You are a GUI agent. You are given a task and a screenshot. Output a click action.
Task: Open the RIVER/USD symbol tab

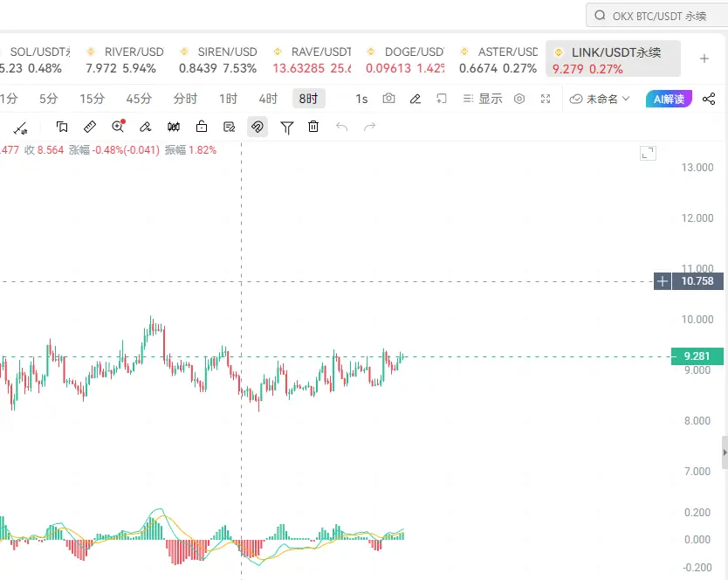(125, 59)
